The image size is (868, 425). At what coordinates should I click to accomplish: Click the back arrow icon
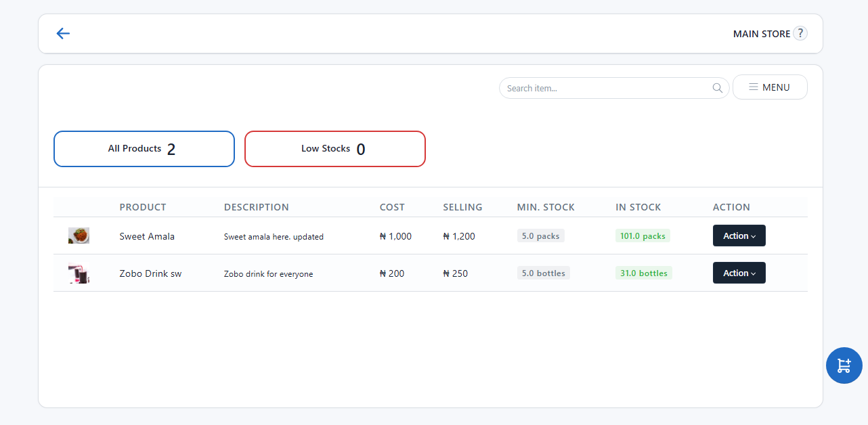[x=63, y=34]
